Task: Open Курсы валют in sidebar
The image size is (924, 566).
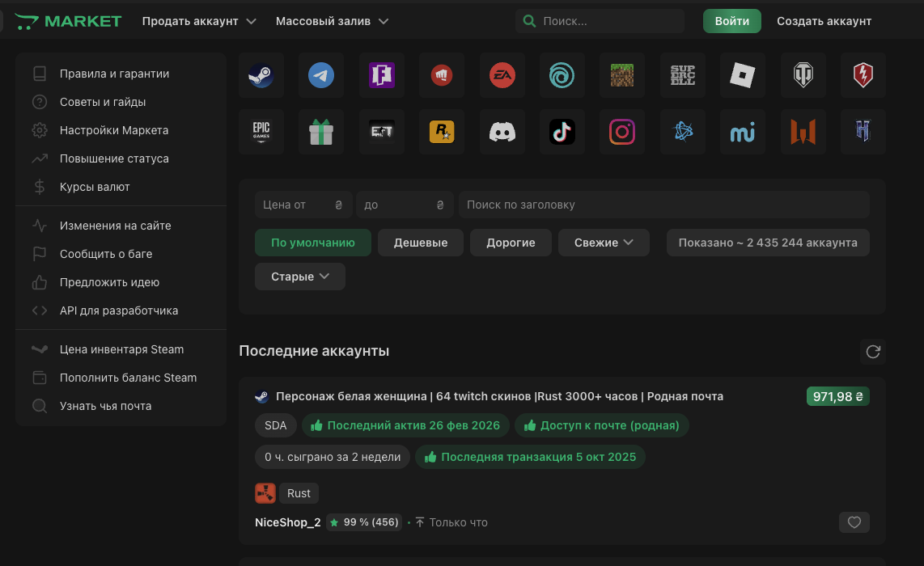Action: 121,187
